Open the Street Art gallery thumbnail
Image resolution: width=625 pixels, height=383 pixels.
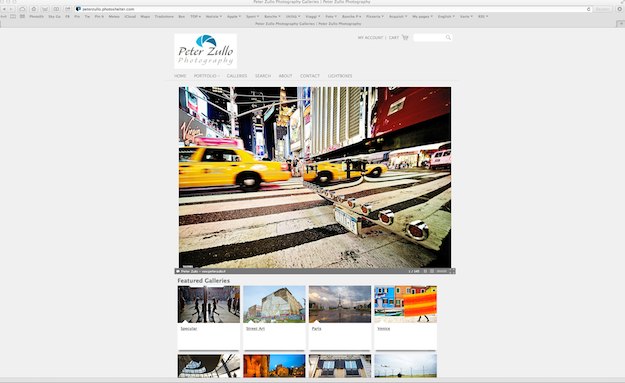coord(274,304)
